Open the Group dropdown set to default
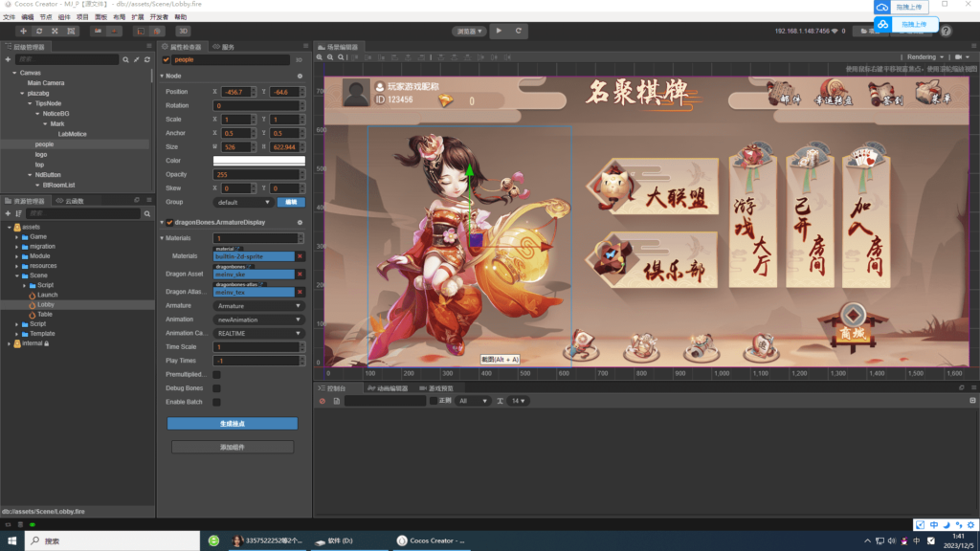The image size is (980, 551). point(244,202)
